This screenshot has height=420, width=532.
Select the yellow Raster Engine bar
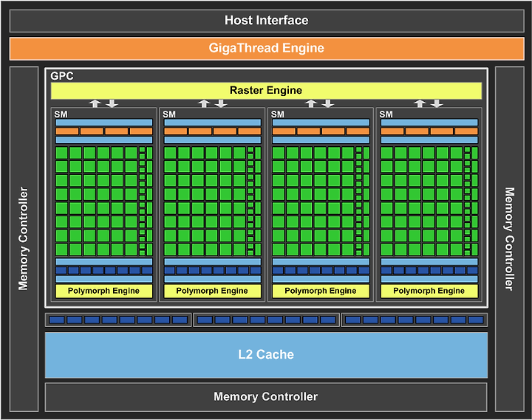(266, 91)
